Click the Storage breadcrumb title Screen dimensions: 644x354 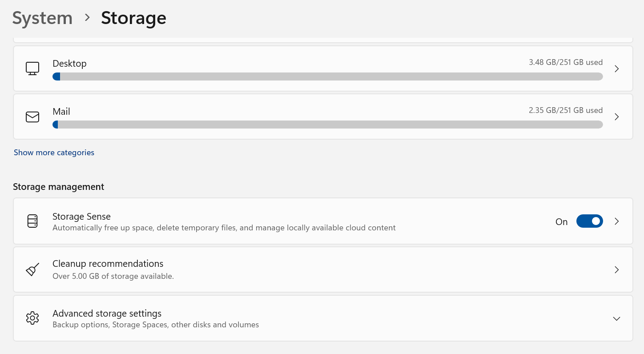133,18
